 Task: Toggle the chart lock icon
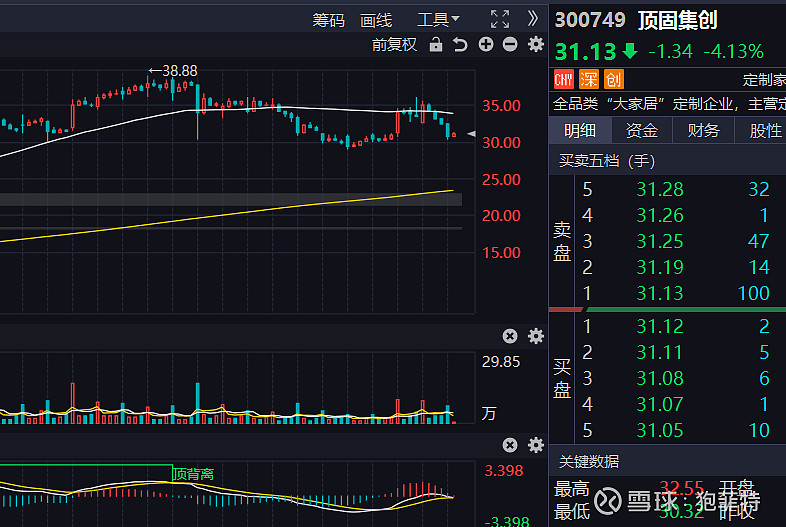click(435, 44)
